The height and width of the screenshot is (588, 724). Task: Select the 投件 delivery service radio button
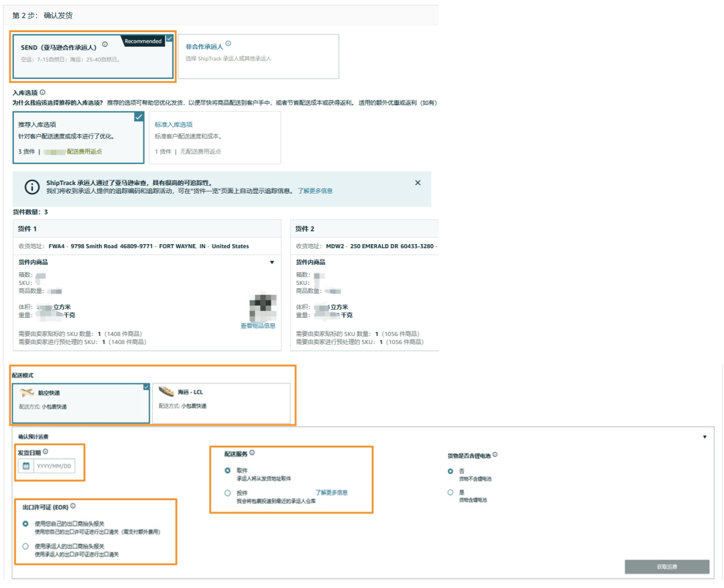pos(228,493)
